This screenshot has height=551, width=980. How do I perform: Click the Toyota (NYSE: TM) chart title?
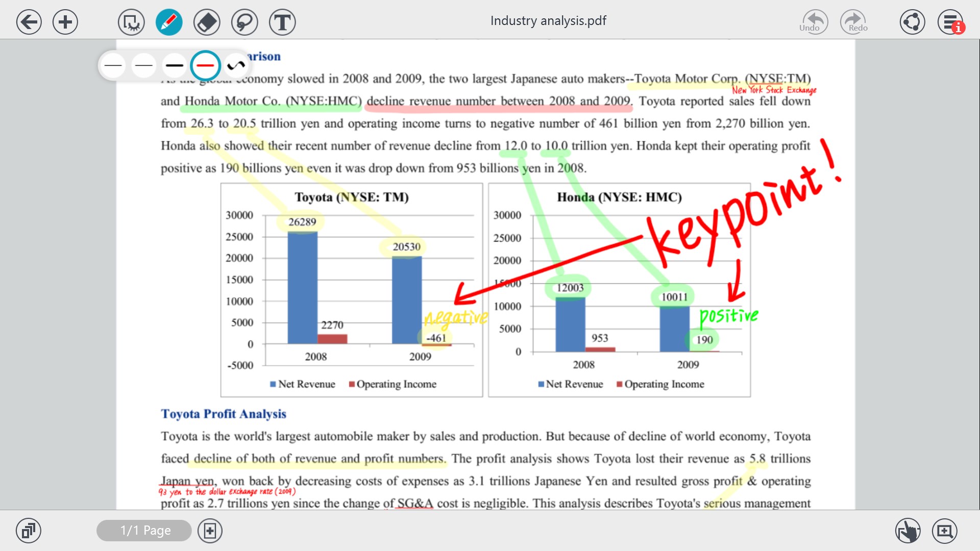(352, 197)
